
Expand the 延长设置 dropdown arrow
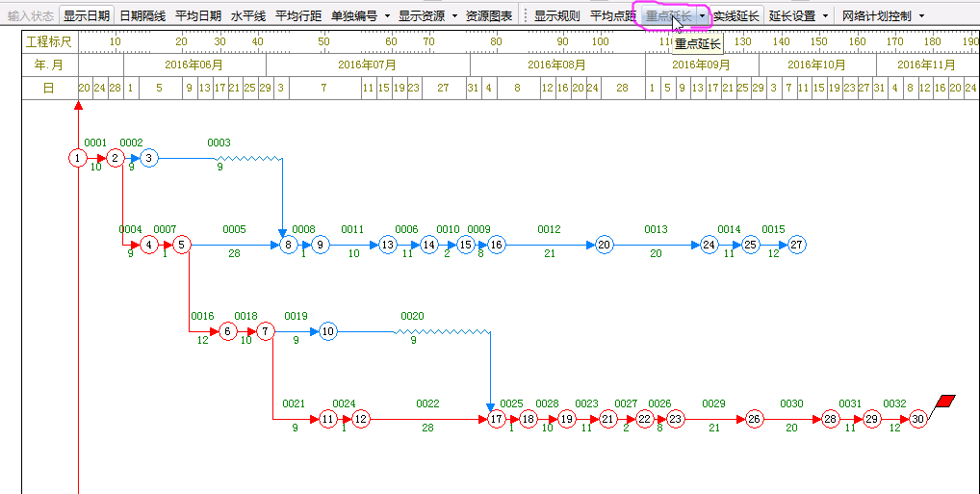pos(825,15)
